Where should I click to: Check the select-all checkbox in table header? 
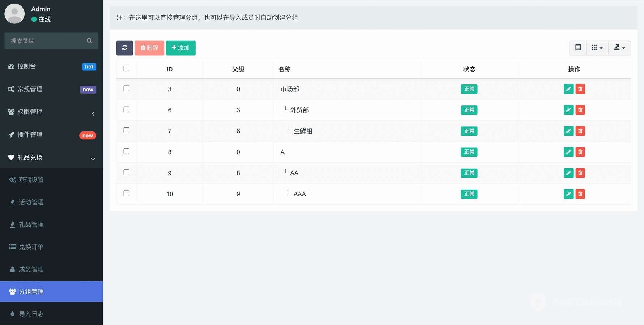[x=126, y=69]
